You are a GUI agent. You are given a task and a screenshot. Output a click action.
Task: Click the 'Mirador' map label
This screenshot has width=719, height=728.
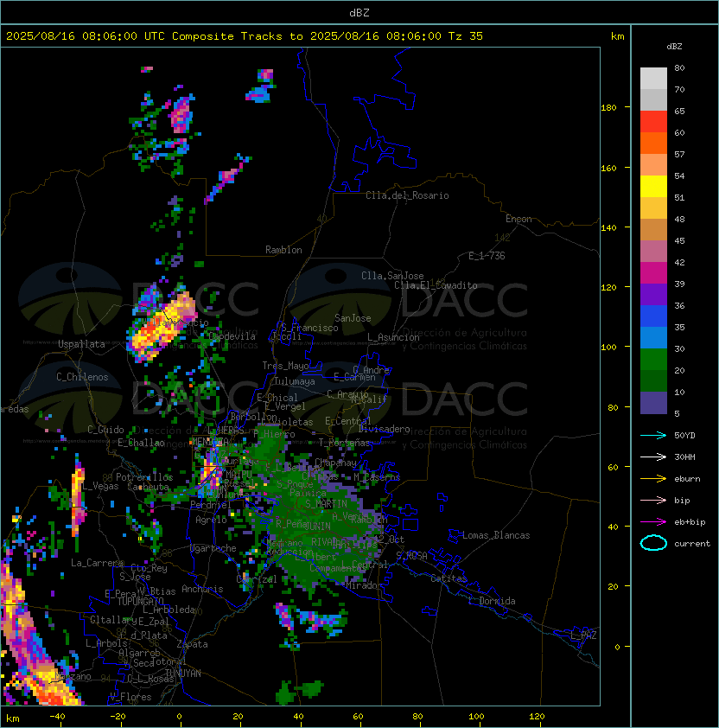pyautogui.click(x=365, y=585)
